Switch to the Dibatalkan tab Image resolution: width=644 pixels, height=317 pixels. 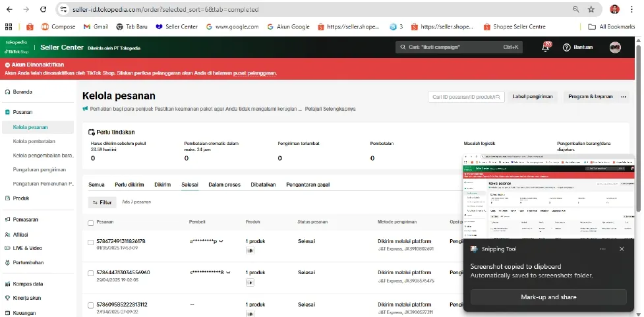263,185
